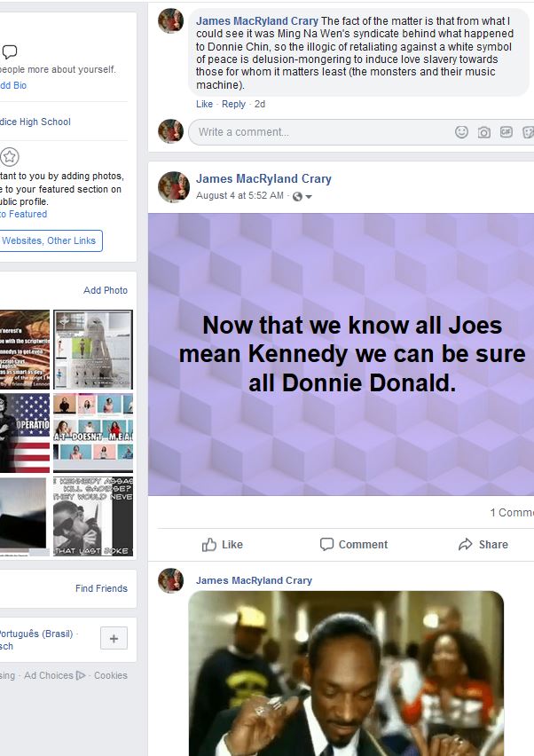This screenshot has width=534, height=756.
Task: Open the 2d comment timestamp
Action: point(260,104)
